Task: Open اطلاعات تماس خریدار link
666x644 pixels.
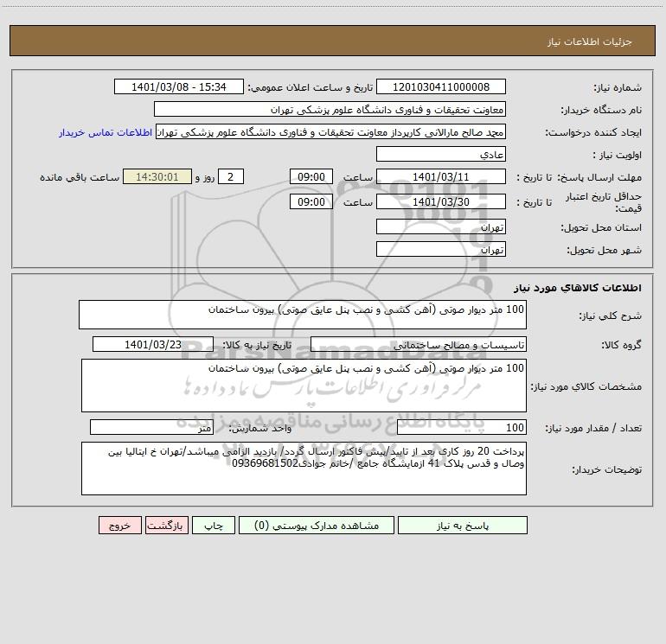Action: pyautogui.click(x=106, y=132)
